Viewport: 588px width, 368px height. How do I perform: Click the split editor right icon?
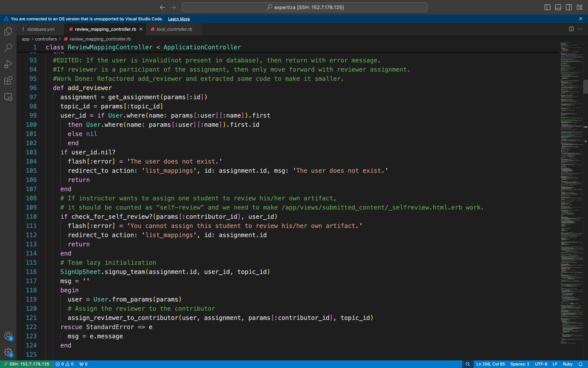[x=571, y=29]
